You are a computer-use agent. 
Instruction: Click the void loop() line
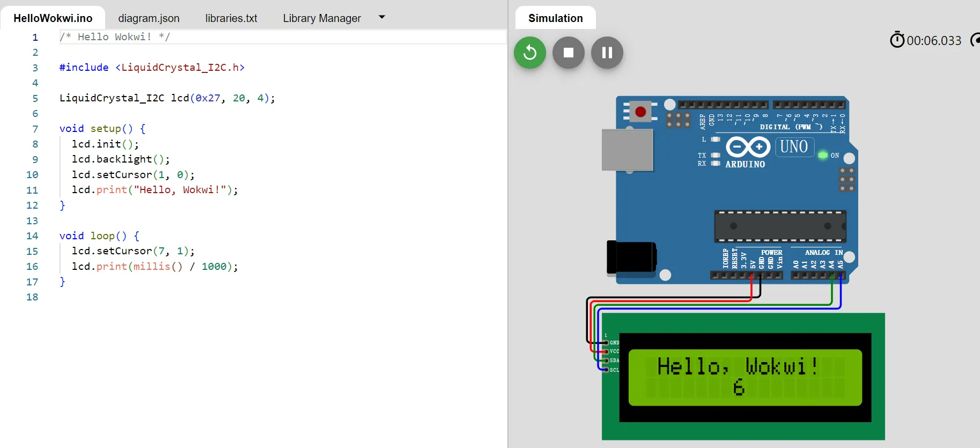[x=99, y=236]
